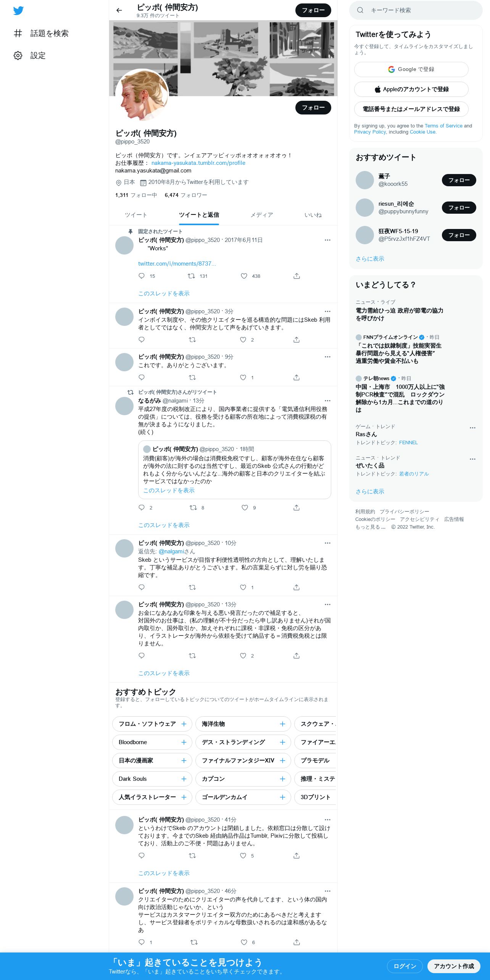
Task: Open 利用規約 footer link
Action: coord(365,512)
